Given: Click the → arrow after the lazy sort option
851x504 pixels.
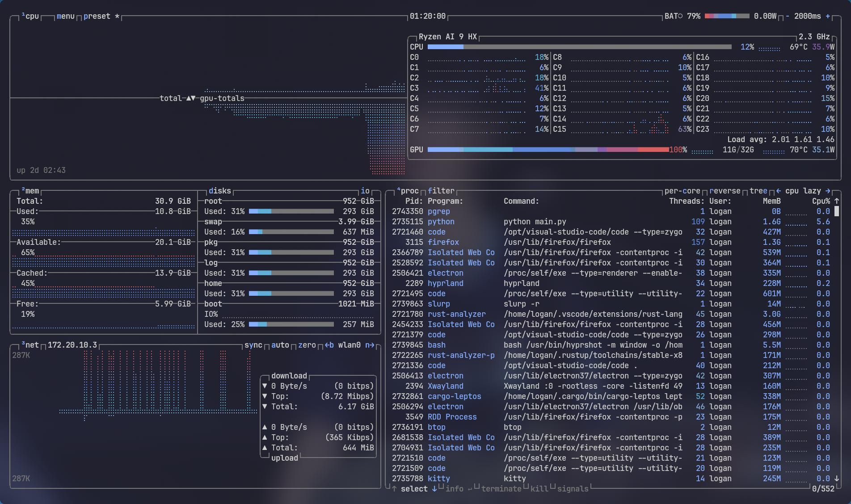Looking at the screenshot, I should tap(827, 191).
